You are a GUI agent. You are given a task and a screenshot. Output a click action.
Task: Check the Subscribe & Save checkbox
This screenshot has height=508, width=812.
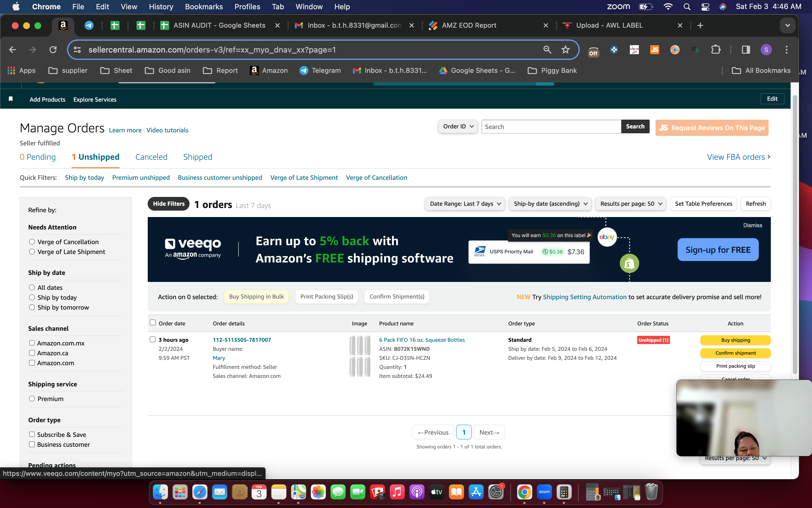pyautogui.click(x=32, y=434)
